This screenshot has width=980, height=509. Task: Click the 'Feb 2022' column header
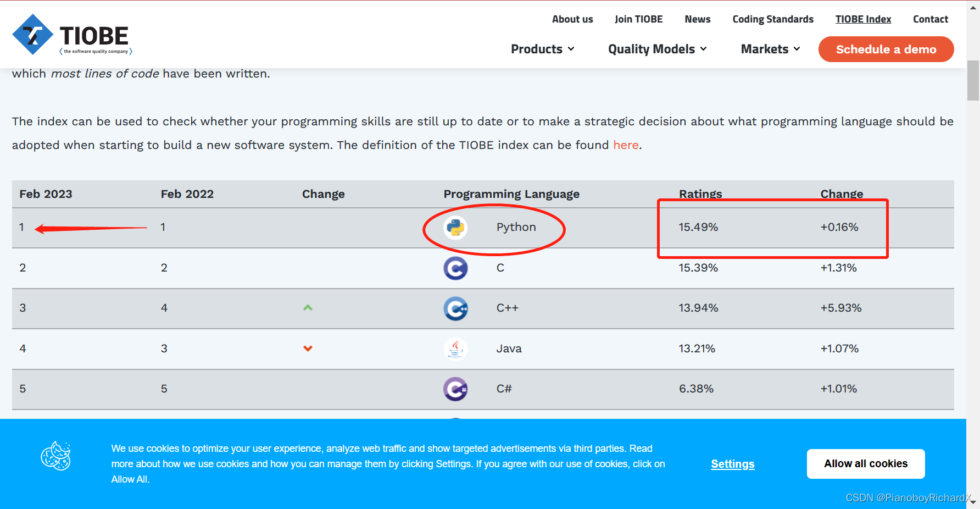[187, 194]
